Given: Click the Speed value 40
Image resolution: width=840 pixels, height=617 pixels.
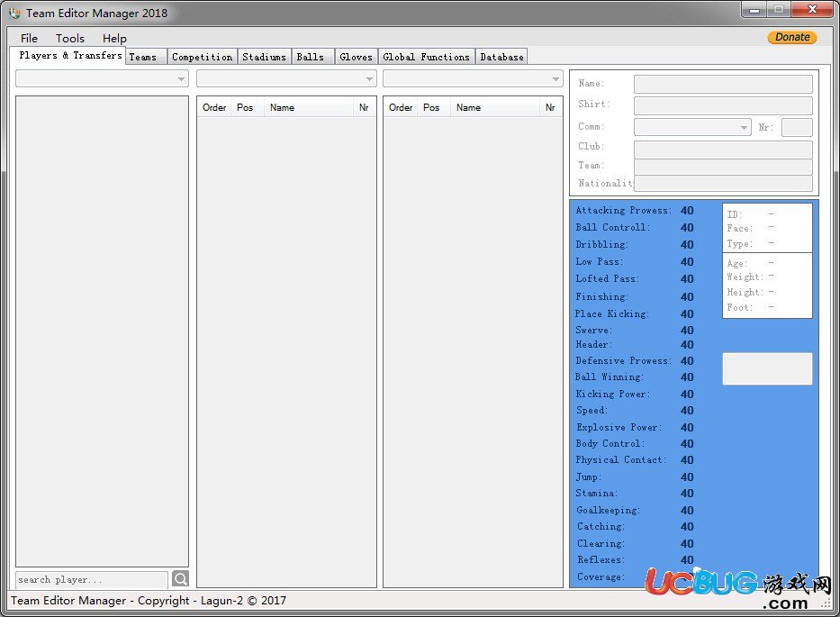Looking at the screenshot, I should (687, 411).
